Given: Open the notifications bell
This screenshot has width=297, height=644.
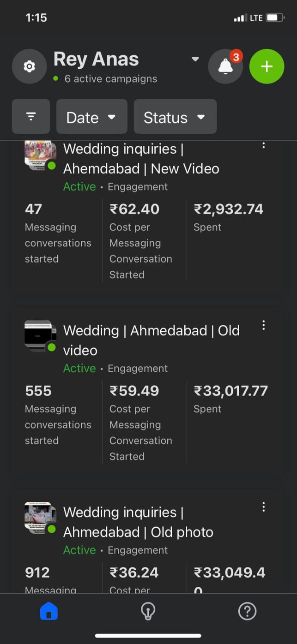Looking at the screenshot, I should tap(225, 66).
